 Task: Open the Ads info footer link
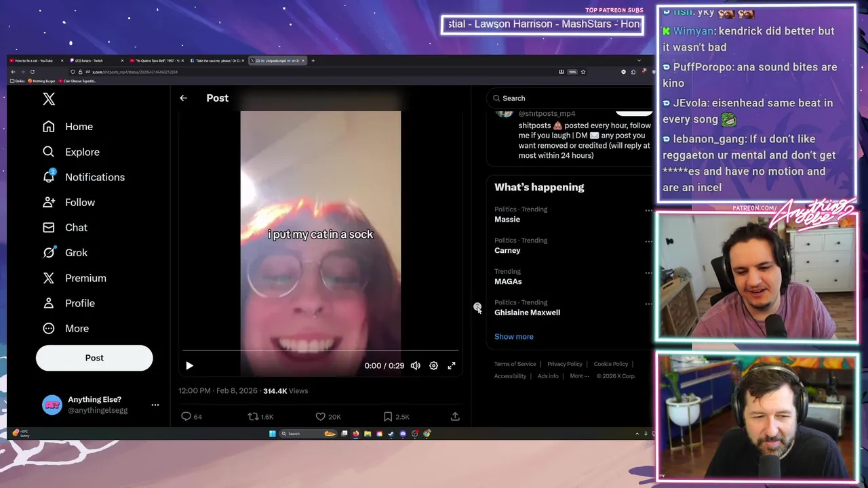(548, 376)
